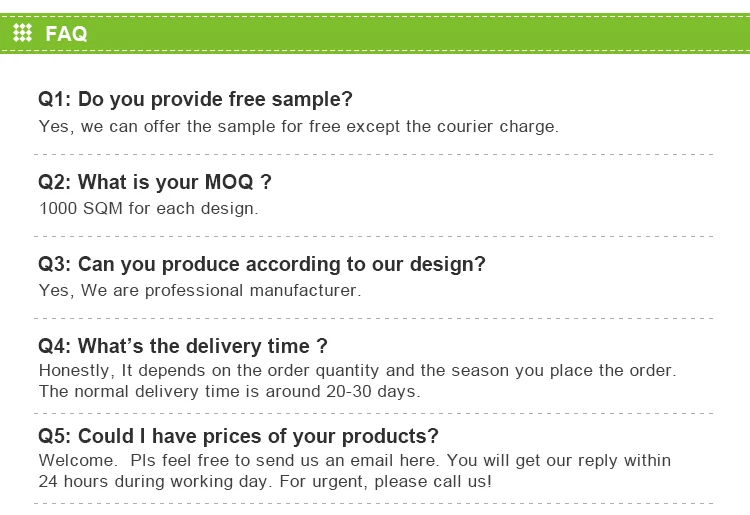Click the "Q2:" label
This screenshot has height=515, width=750.
(x=55, y=182)
